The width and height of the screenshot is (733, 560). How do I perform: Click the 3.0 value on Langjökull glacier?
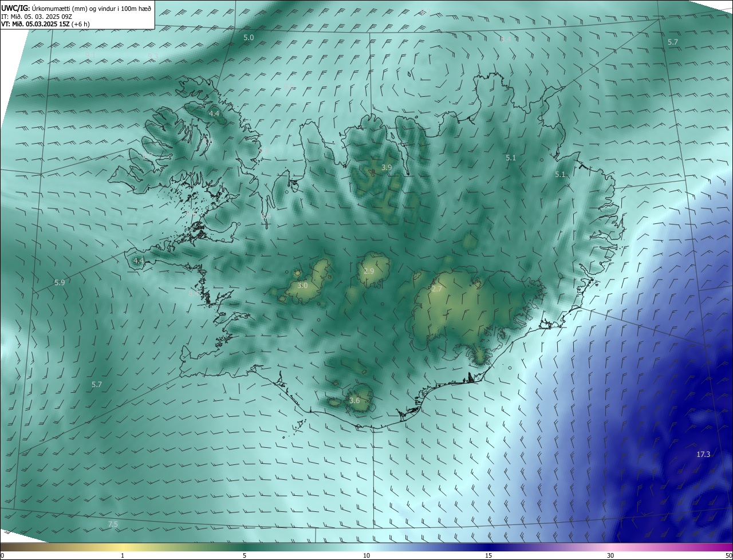303,285
